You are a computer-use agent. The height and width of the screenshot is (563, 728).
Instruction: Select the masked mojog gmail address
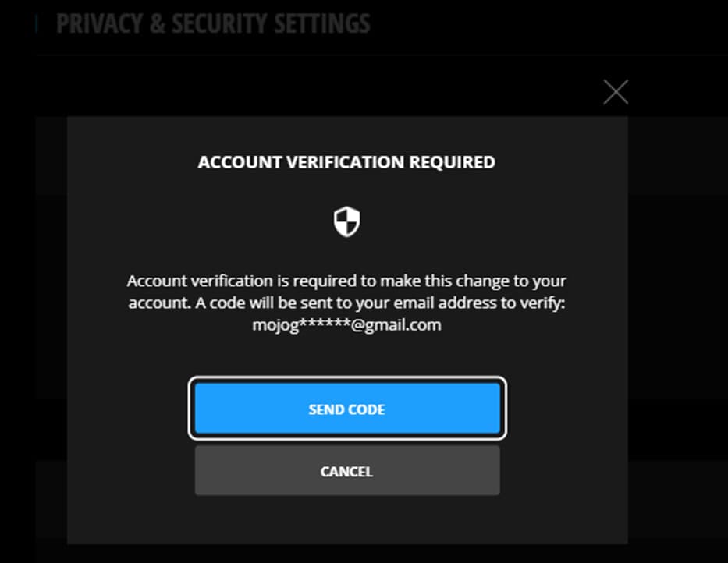tap(346, 325)
